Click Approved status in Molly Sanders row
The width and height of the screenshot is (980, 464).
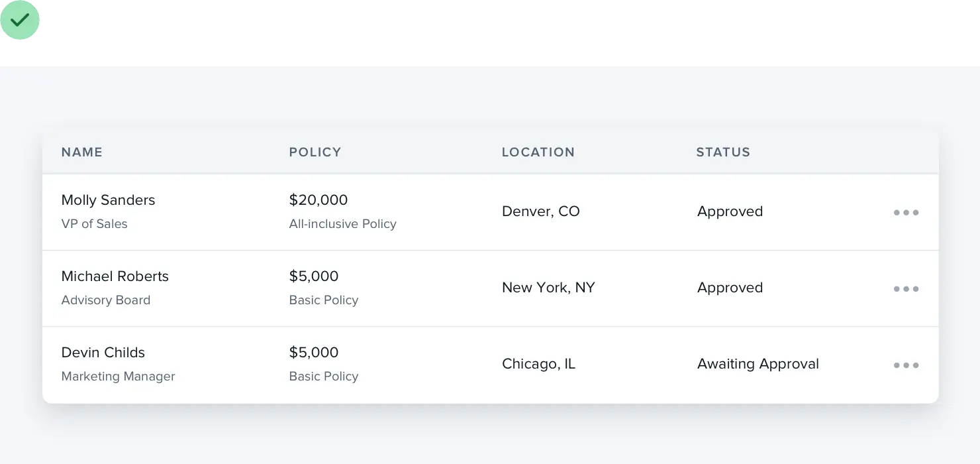point(730,211)
